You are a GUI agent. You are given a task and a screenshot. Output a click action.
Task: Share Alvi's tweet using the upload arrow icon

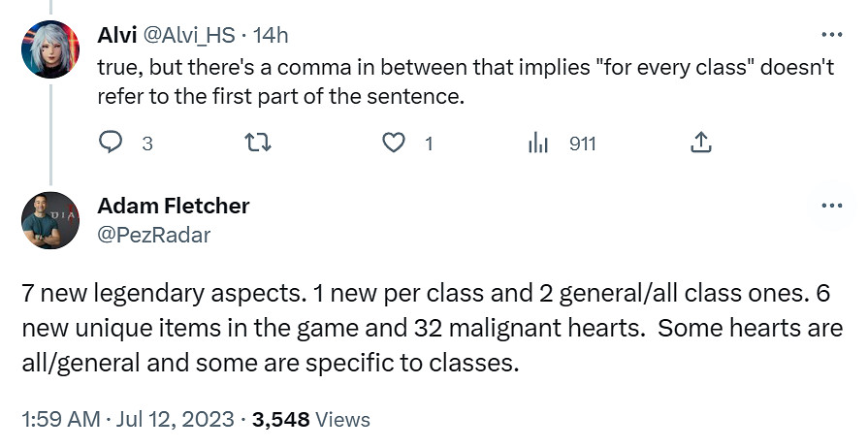[700, 144]
